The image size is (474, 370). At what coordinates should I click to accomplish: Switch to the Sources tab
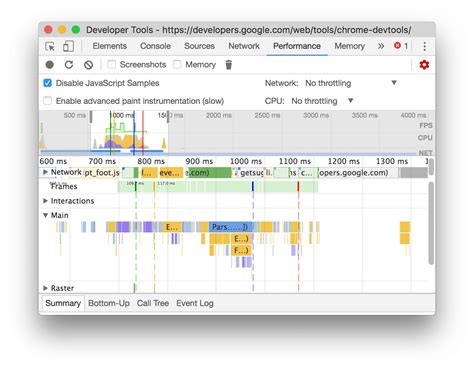click(x=199, y=46)
